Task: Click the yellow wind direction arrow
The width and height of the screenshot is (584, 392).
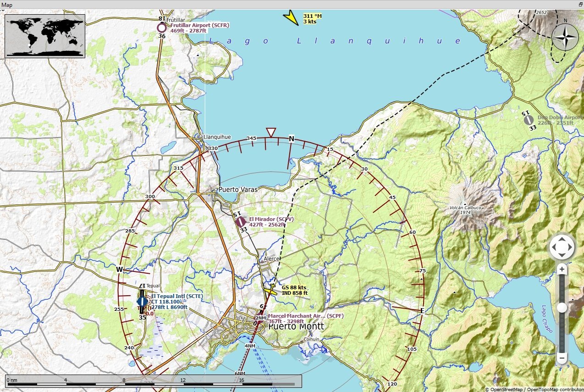Action: point(291,17)
